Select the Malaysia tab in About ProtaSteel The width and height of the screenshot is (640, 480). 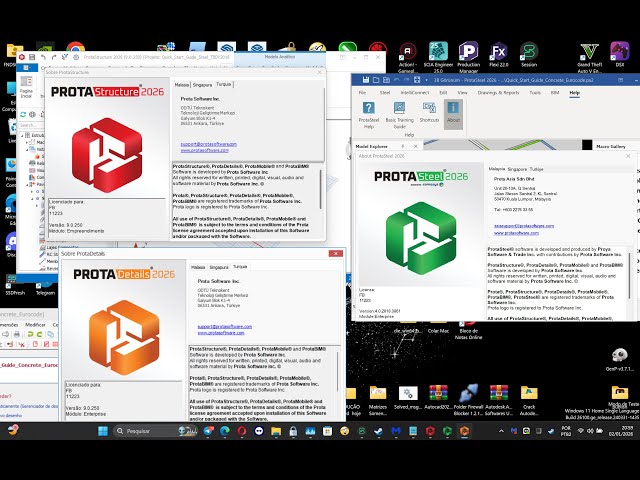(x=497, y=169)
